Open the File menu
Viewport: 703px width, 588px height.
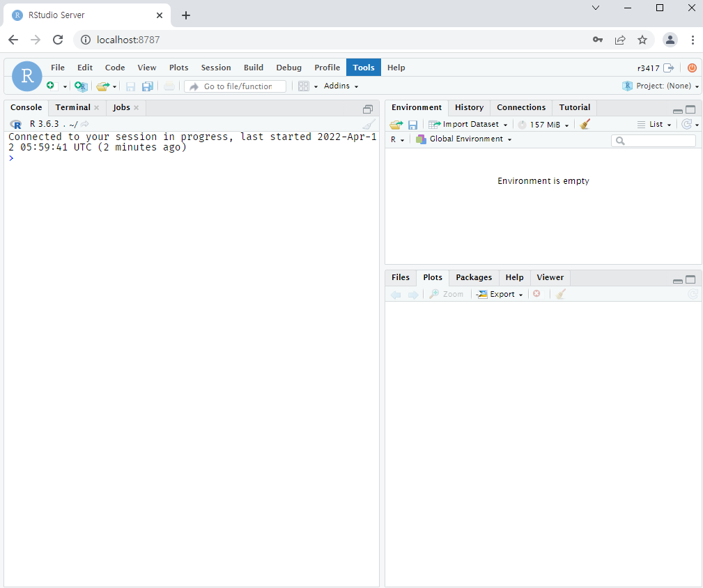coord(58,68)
